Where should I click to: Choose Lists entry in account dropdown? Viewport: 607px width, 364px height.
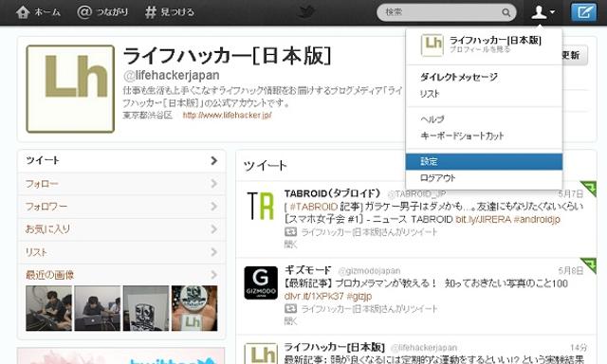click(430, 94)
